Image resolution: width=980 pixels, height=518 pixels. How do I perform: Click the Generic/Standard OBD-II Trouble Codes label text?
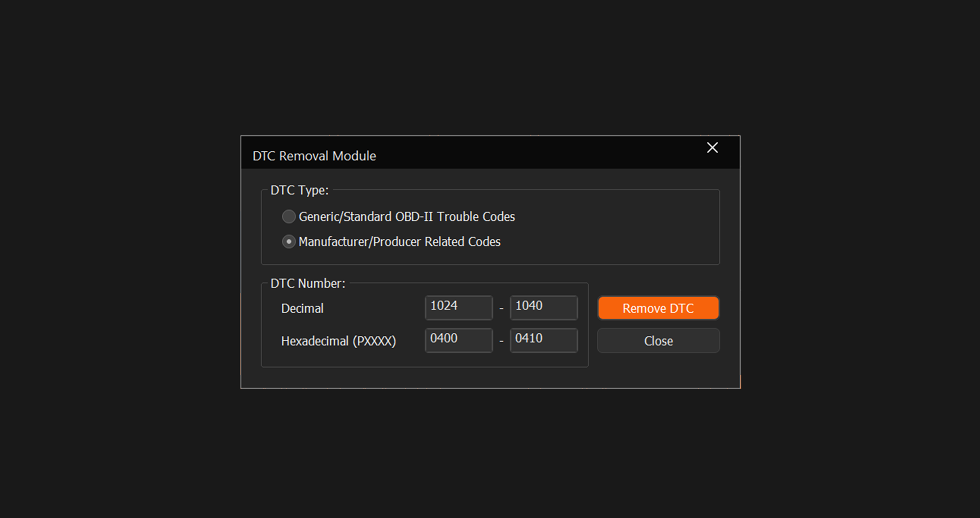406,216
